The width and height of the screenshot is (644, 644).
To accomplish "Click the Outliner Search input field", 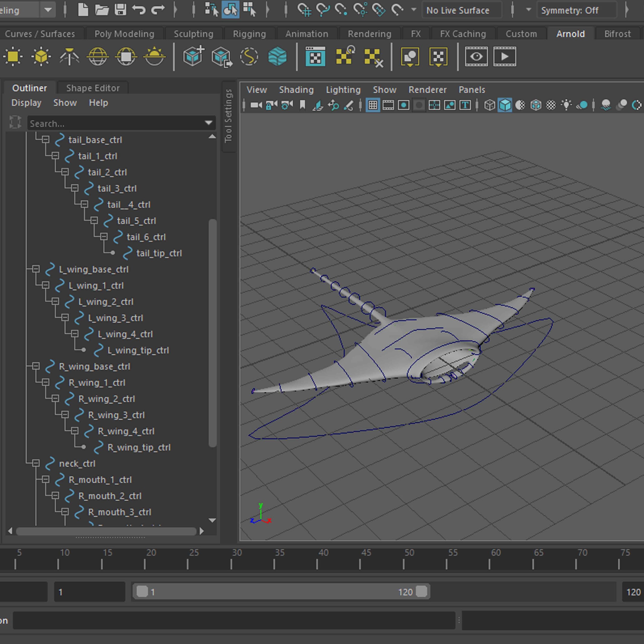I will [116, 123].
